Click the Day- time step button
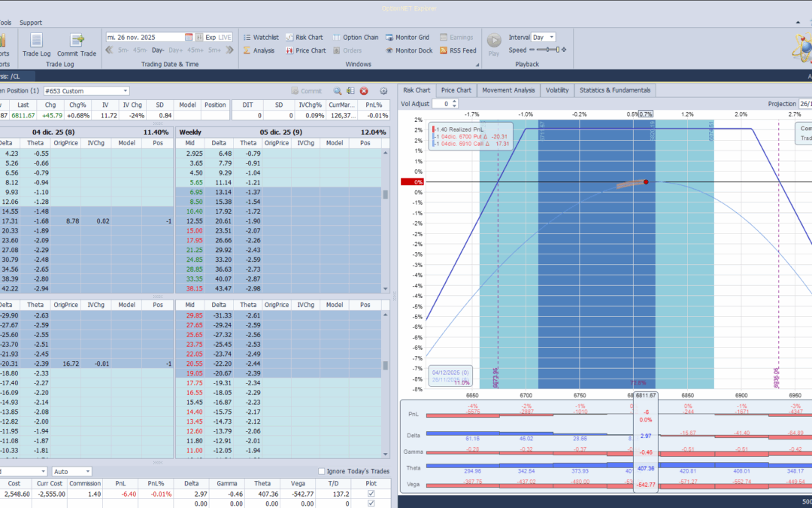Image resolution: width=812 pixels, height=508 pixels. tap(158, 50)
